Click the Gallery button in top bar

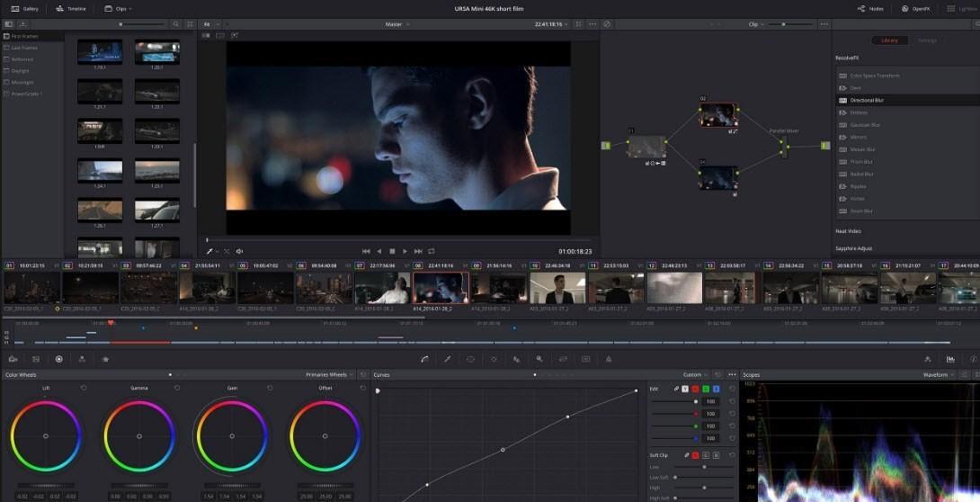[x=25, y=8]
